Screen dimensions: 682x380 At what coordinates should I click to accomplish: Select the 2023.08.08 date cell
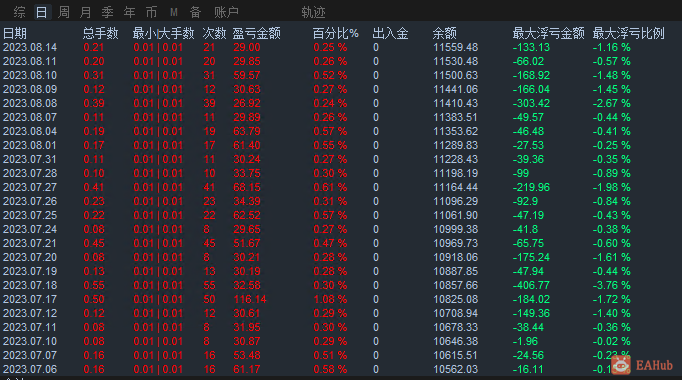pyautogui.click(x=30, y=103)
